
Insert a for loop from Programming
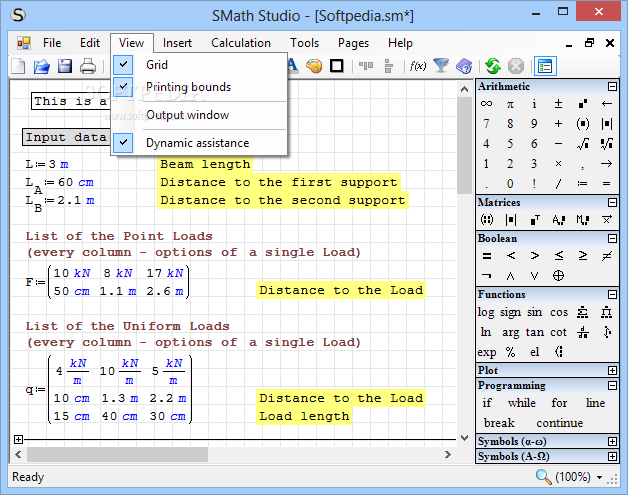coord(559,403)
